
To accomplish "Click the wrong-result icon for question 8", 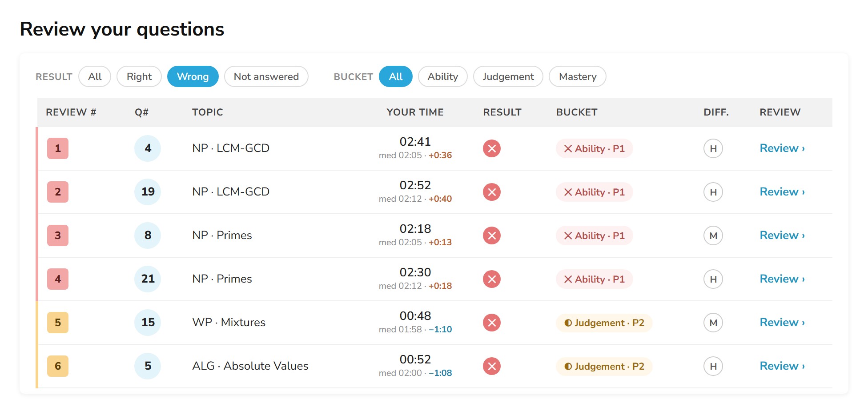I will tap(492, 235).
